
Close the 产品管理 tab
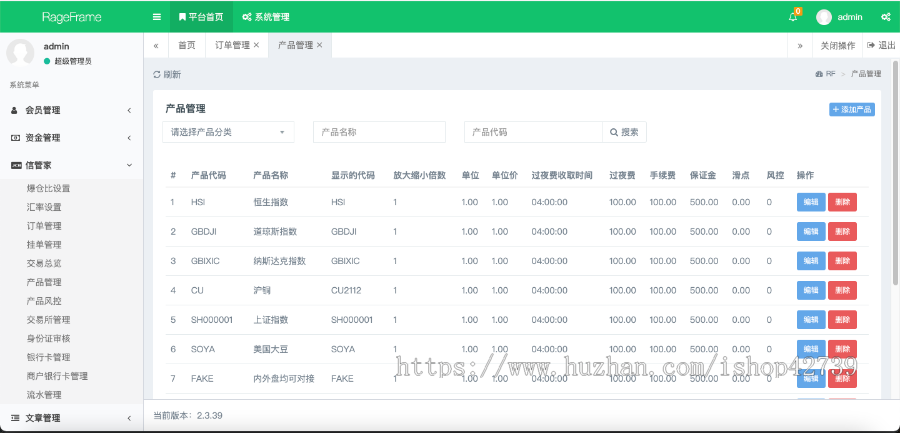point(319,45)
